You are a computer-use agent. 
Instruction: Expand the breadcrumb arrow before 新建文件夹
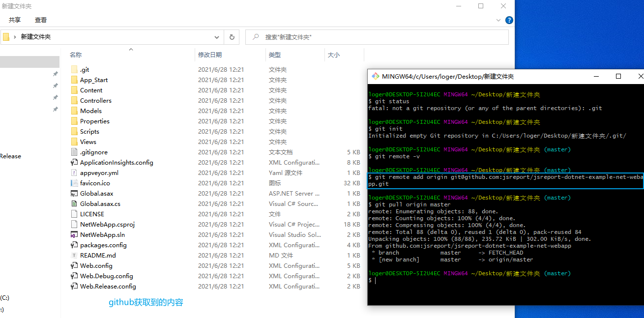point(15,37)
